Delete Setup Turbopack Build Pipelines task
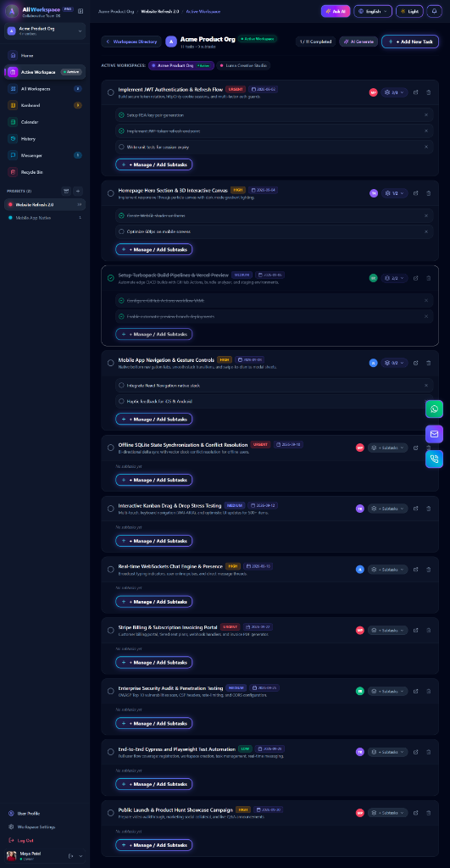This screenshot has width=450, height=868. coord(429,278)
